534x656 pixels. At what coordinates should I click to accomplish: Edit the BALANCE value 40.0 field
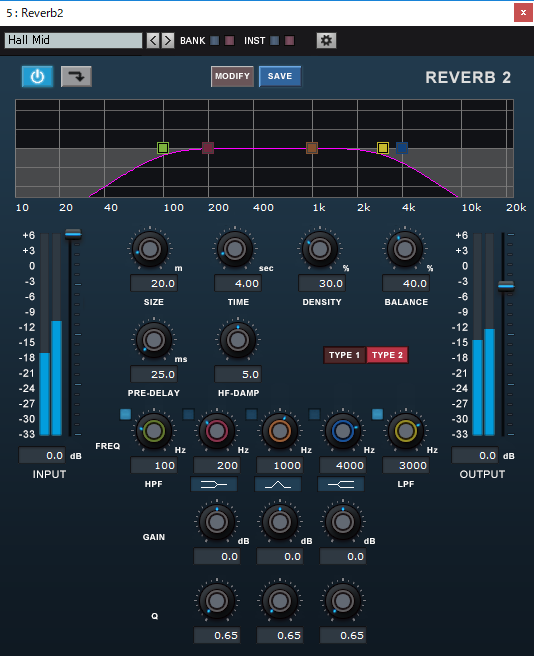[x=406, y=283]
